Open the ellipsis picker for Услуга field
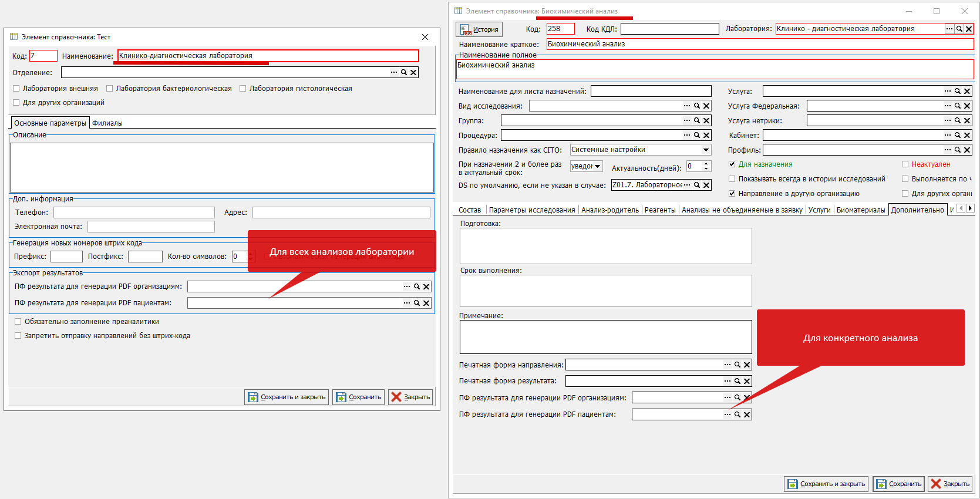The height and width of the screenshot is (499, 980). pos(947,91)
